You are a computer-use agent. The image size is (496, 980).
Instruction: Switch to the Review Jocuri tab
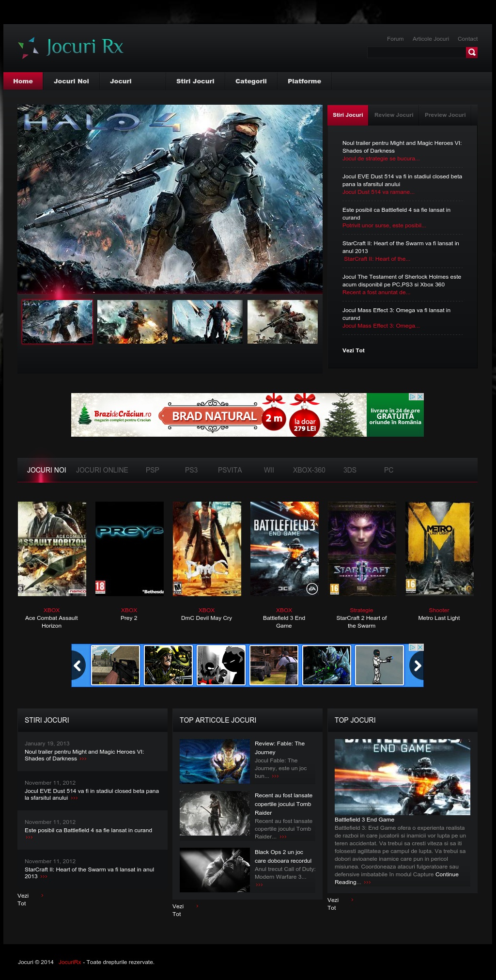pos(394,115)
